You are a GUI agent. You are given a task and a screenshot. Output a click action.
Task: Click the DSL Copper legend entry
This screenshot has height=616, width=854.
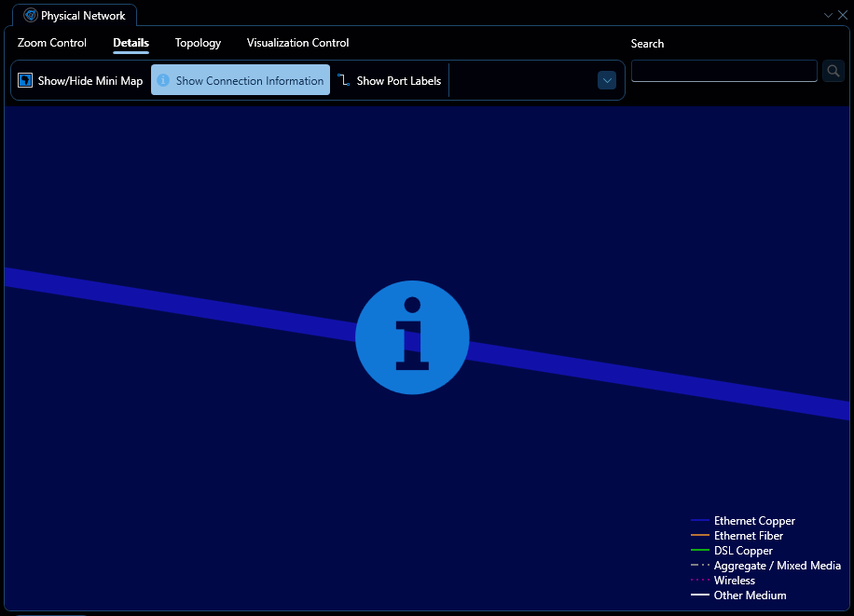tap(737, 550)
